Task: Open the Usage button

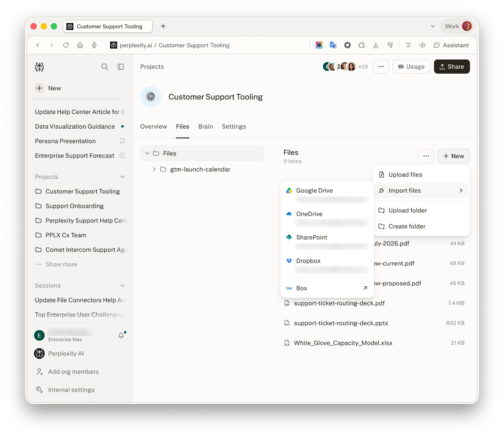Action: click(411, 67)
